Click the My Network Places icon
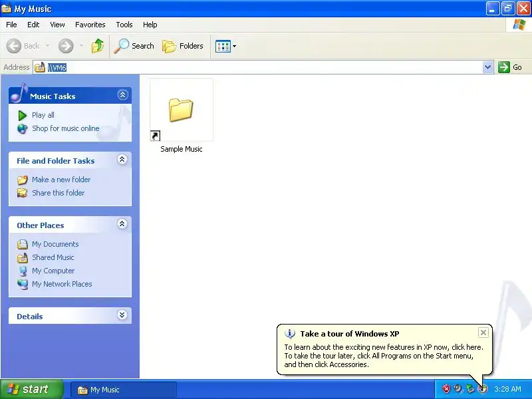The width and height of the screenshot is (532, 399). pyautogui.click(x=23, y=284)
